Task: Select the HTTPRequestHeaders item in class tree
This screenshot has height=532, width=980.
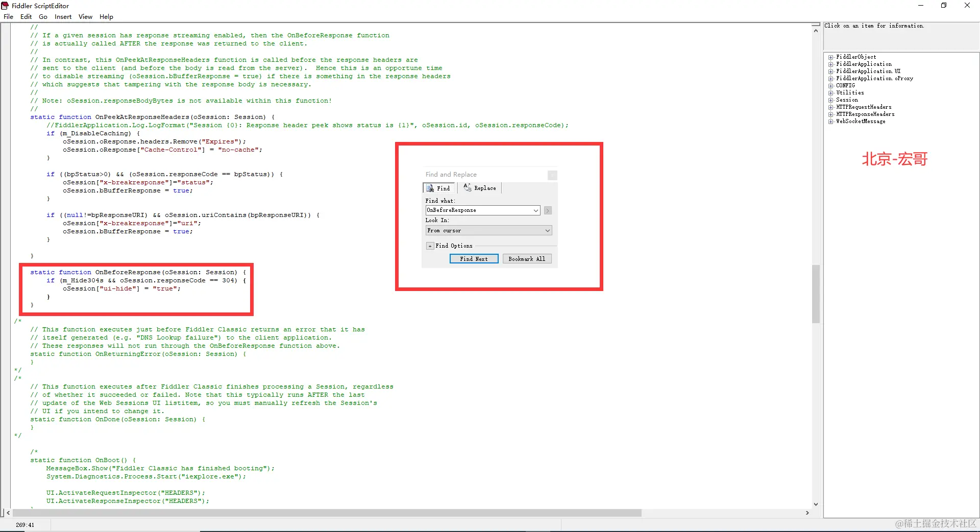Action: click(864, 107)
